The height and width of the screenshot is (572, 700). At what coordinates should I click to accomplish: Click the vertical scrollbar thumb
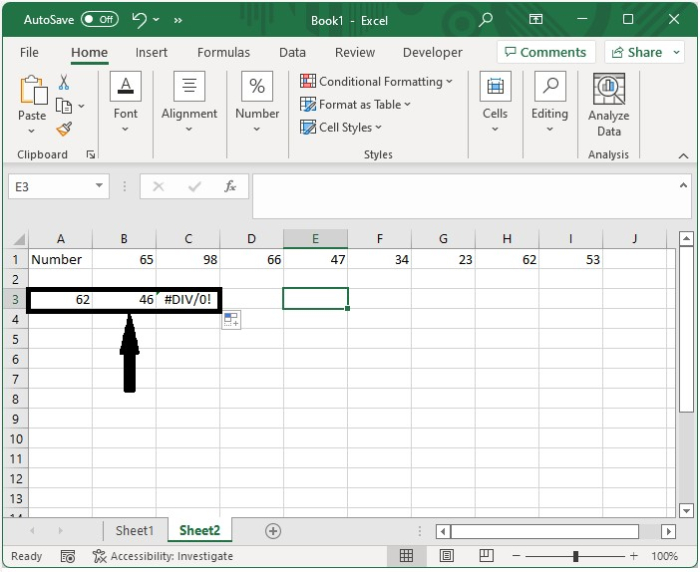686,330
